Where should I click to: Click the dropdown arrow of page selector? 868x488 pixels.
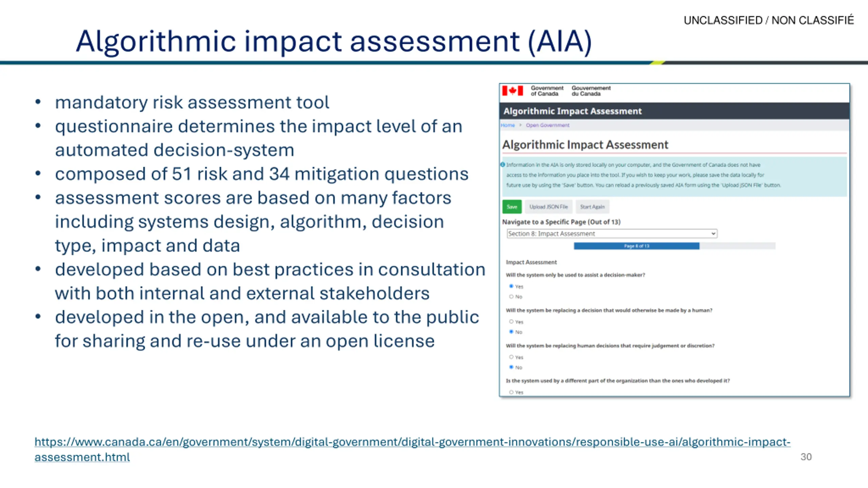[713, 233]
